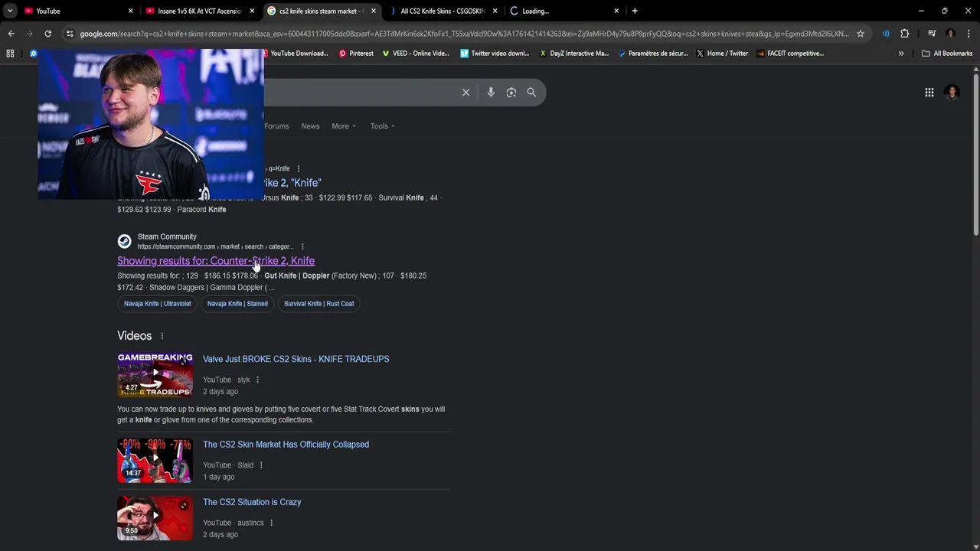Image resolution: width=980 pixels, height=551 pixels.
Task: Open CS2 Skin Market Has Collapsed video
Action: coord(286,445)
